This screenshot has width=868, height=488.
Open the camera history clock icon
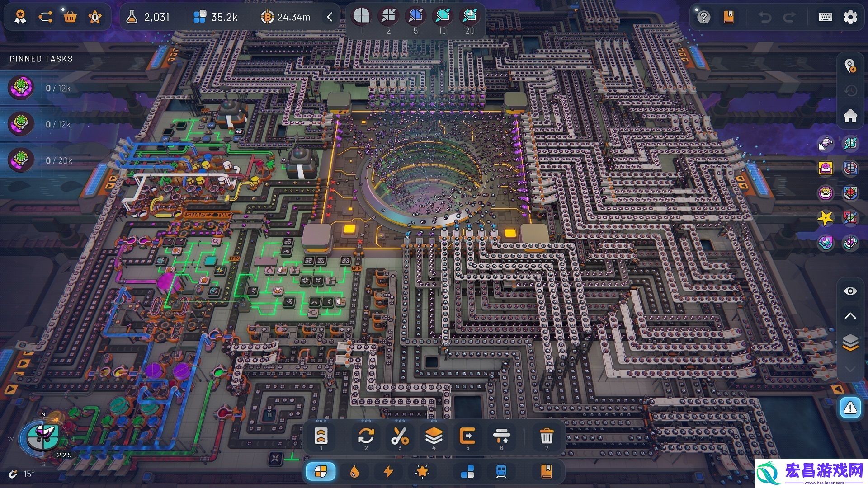pyautogui.click(x=850, y=91)
